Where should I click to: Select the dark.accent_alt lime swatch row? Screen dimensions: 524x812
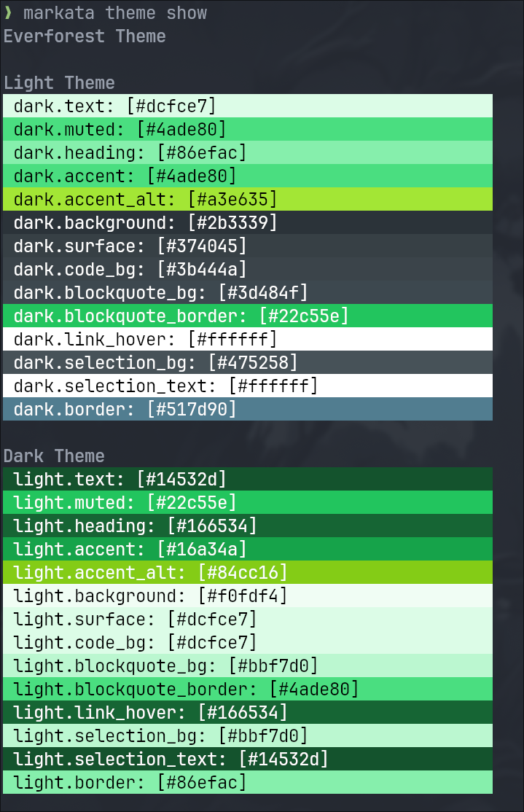[248, 200]
